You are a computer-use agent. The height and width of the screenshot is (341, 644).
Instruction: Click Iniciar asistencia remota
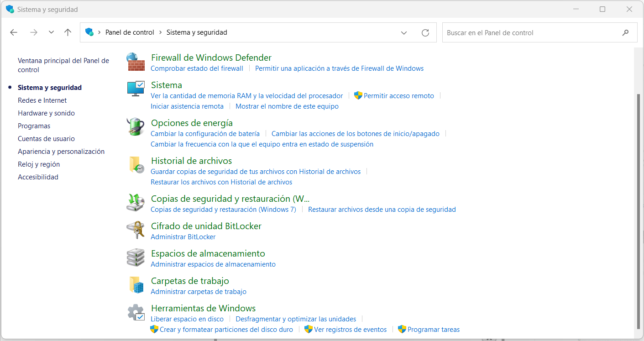pyautogui.click(x=187, y=106)
